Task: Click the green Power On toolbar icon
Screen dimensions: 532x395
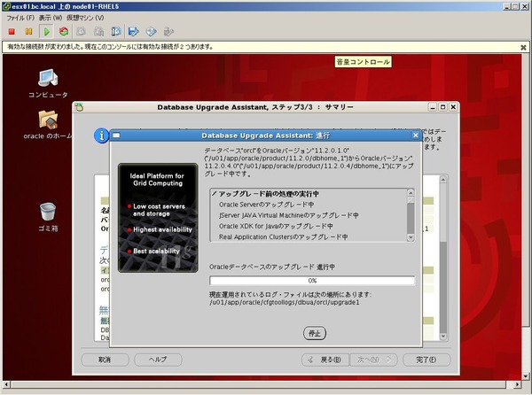Action: point(46,32)
